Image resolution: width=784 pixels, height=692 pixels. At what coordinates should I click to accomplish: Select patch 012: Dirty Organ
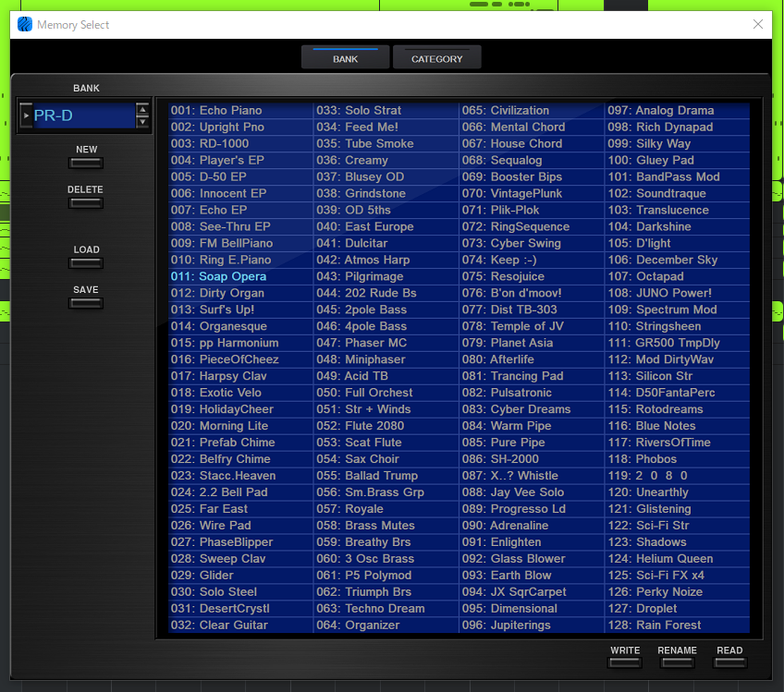coord(240,293)
